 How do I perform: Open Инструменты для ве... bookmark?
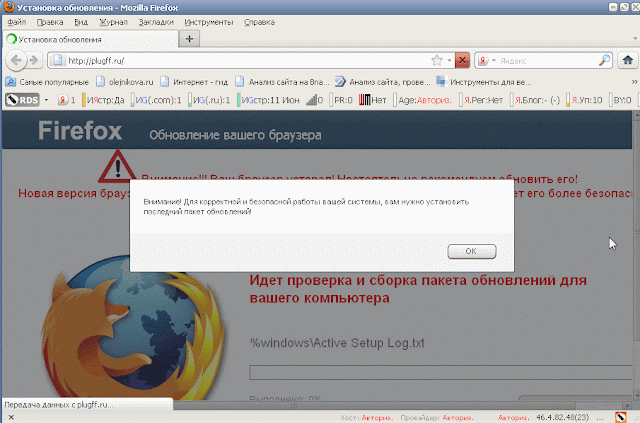[x=484, y=82]
